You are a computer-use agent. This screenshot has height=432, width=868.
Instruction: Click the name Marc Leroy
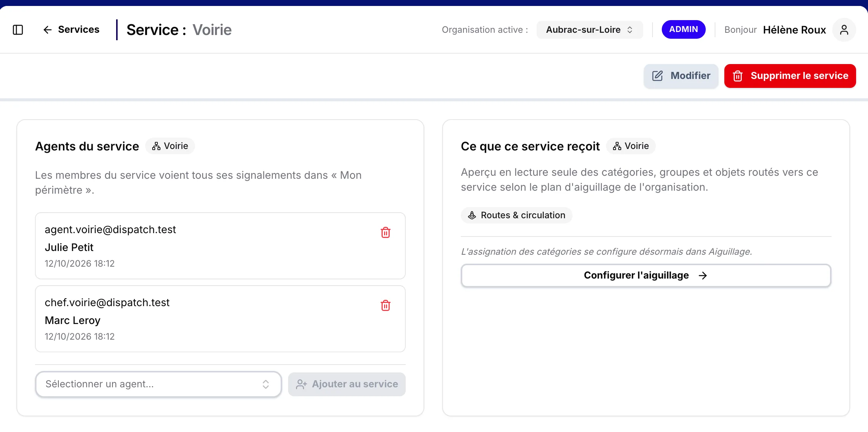73,321
